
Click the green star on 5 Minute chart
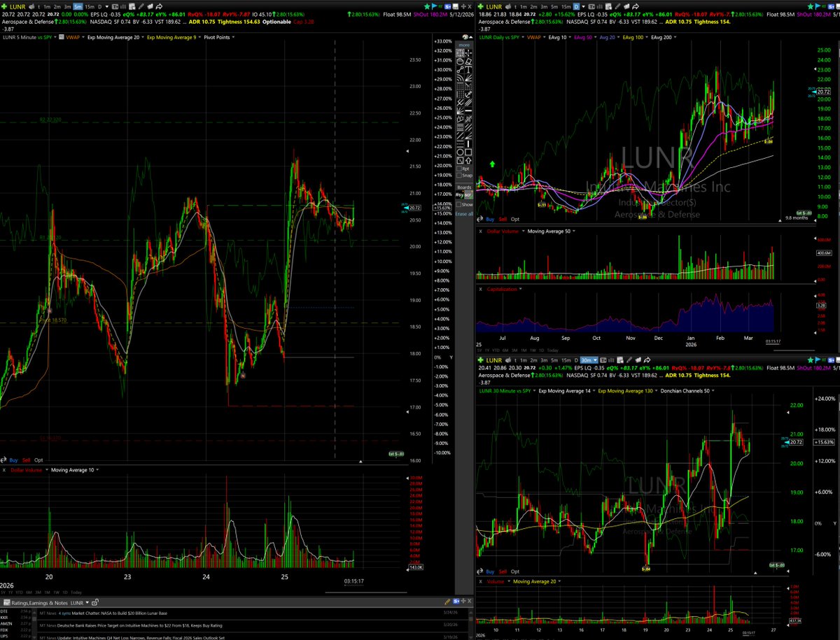pyautogui.click(x=427, y=6)
